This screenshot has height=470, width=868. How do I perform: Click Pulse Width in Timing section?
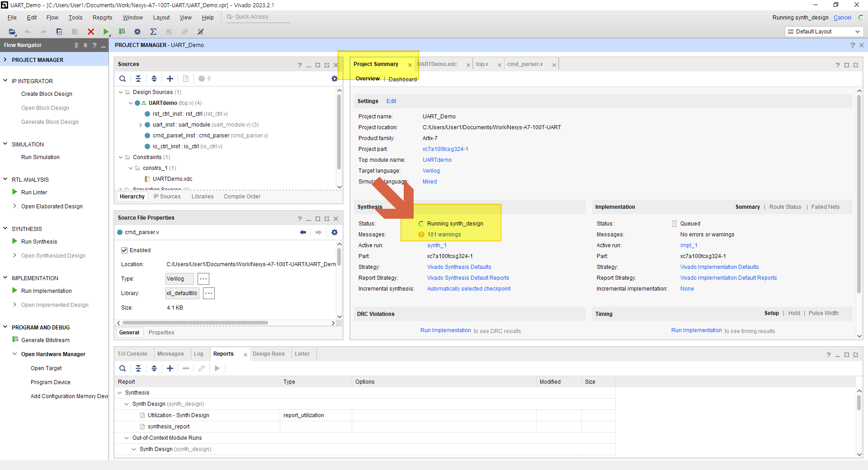point(823,313)
